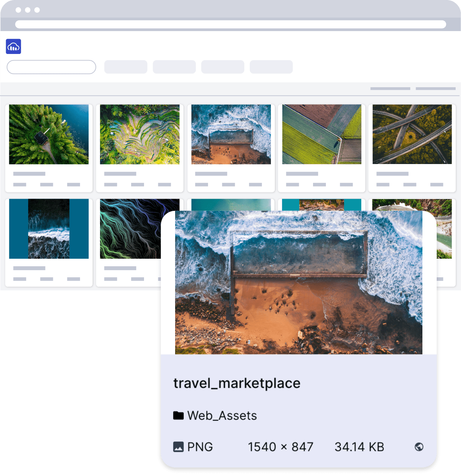
Task: Click the rounded search field under logo
Action: coord(51,67)
